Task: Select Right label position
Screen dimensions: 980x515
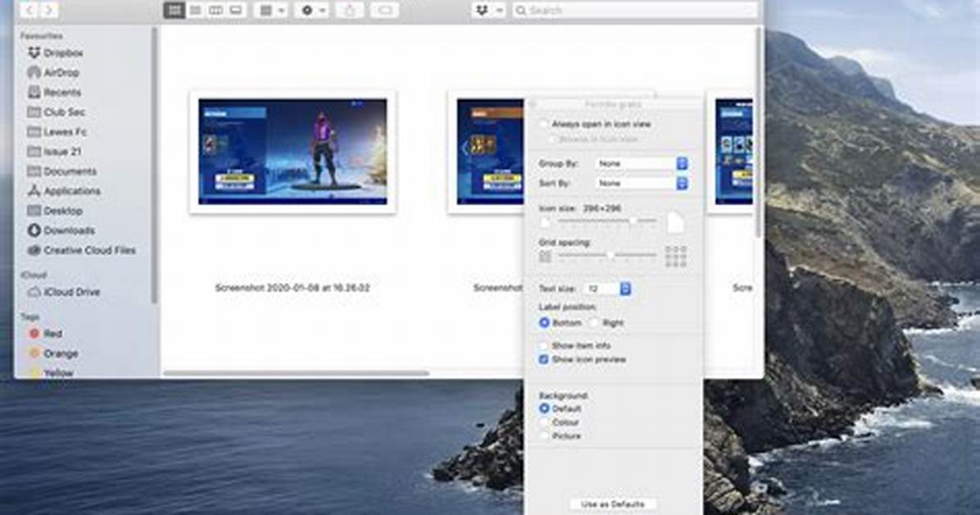Action: click(594, 322)
